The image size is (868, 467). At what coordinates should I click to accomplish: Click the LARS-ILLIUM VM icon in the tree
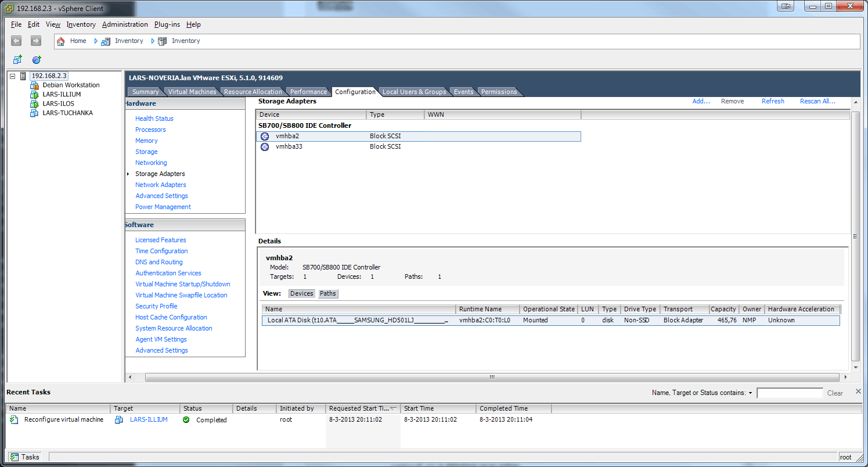(x=34, y=95)
